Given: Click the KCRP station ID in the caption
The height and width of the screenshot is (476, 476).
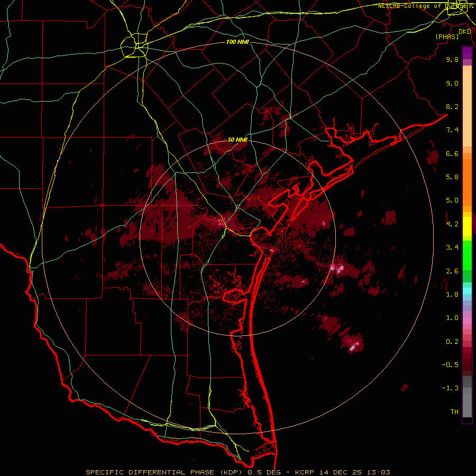Looking at the screenshot, I should [305, 472].
